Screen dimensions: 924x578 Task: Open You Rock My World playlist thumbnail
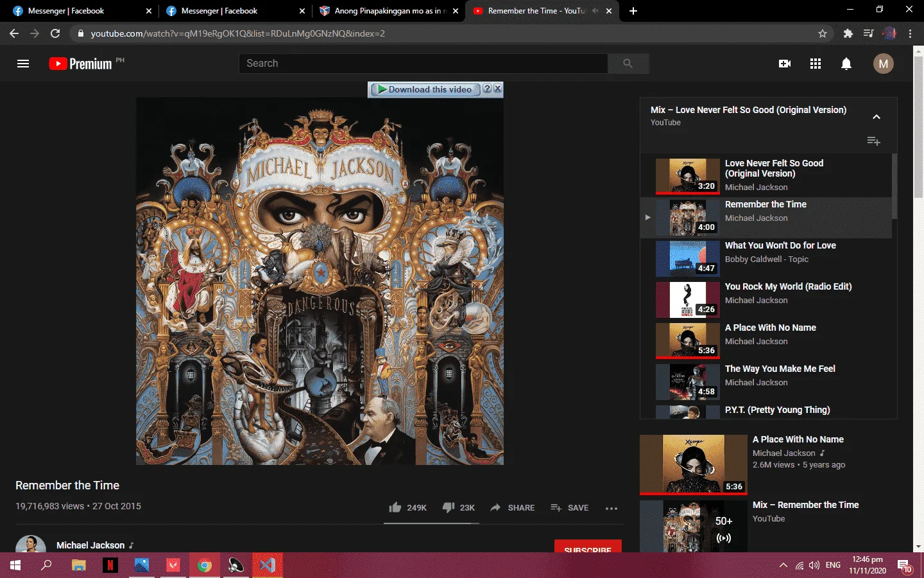click(x=688, y=300)
